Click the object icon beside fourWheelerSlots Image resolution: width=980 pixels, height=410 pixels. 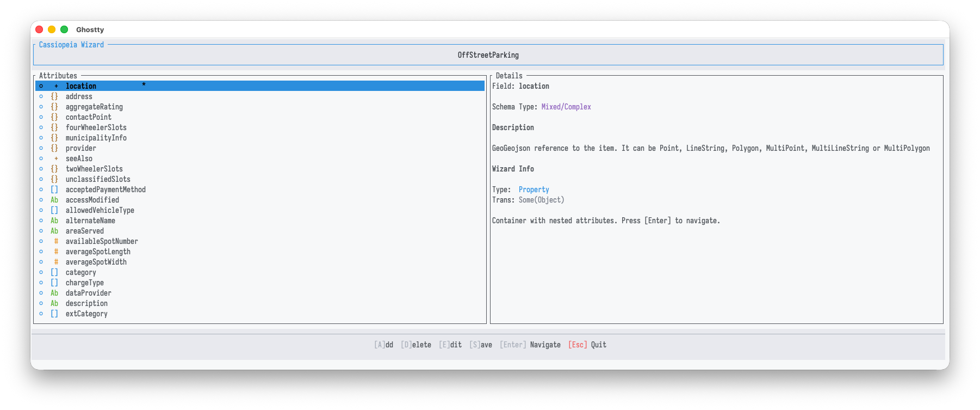54,127
